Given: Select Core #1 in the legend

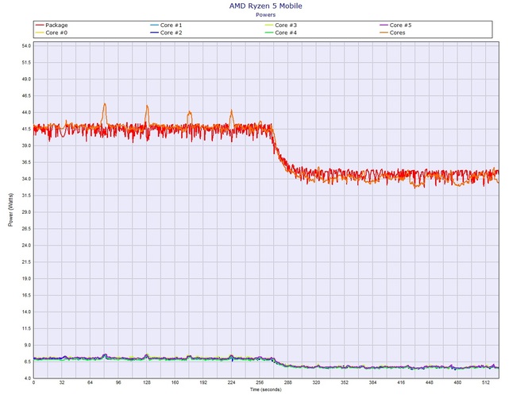Looking at the screenshot, I should pyautogui.click(x=166, y=25).
